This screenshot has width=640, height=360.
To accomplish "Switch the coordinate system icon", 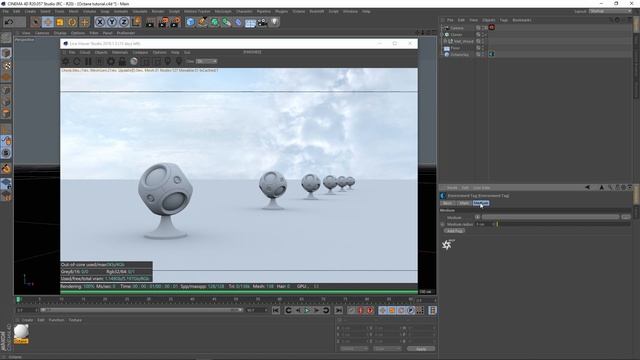I will pos(137,22).
